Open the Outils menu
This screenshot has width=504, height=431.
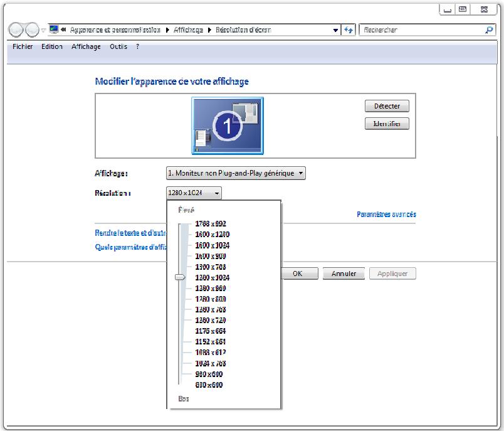(x=117, y=46)
